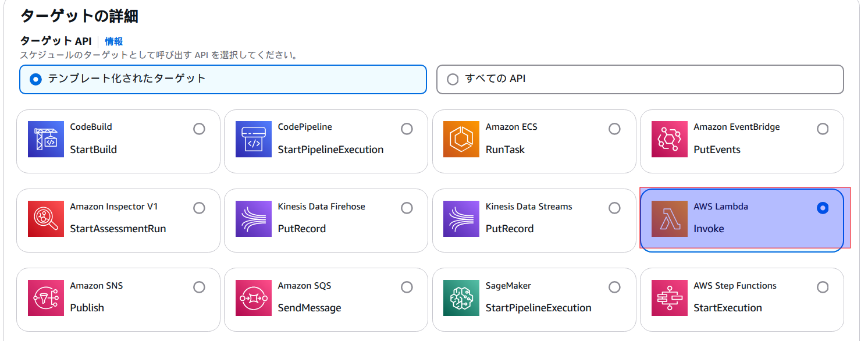Click the Amazon Inspector V1 icon
The image size is (868, 341).
[x=46, y=219]
